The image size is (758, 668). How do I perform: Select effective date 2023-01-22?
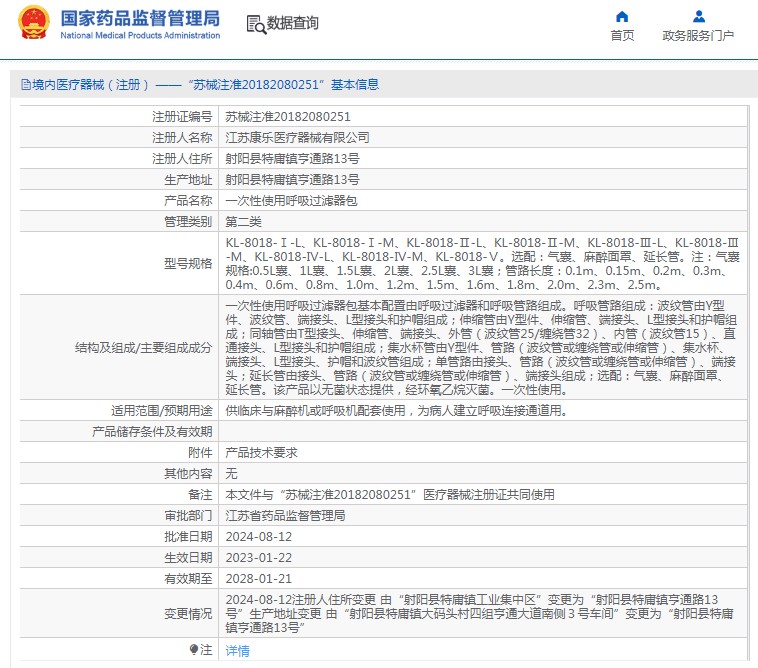259,558
